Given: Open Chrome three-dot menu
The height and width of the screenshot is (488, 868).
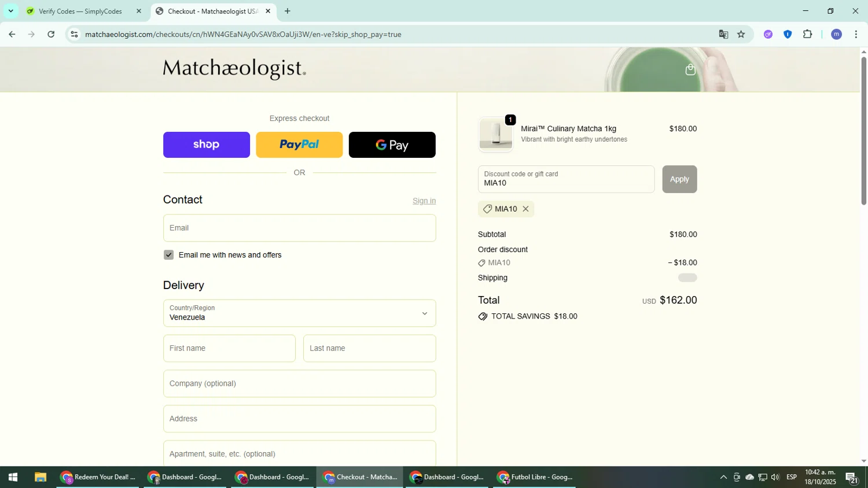Looking at the screenshot, I should point(856,35).
